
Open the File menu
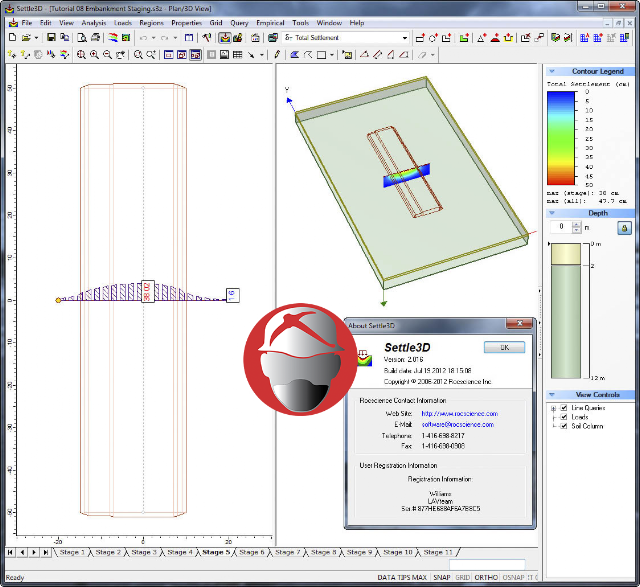27,23
